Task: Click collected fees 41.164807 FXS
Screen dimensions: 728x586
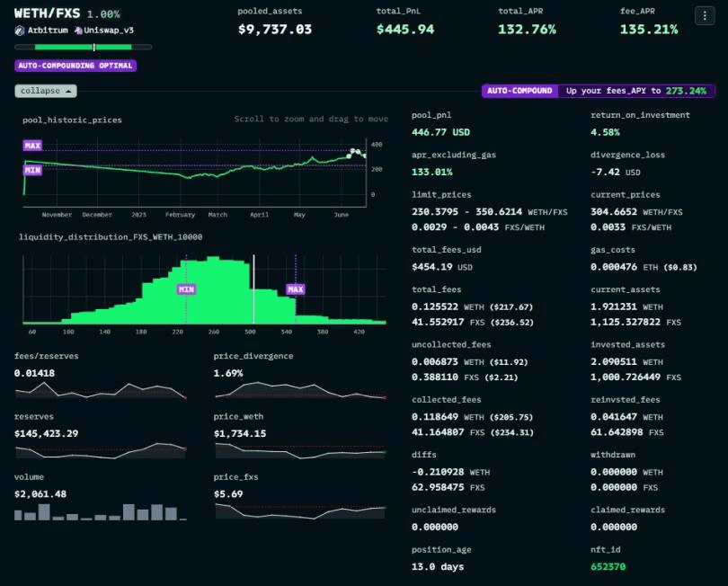Action: [448, 432]
